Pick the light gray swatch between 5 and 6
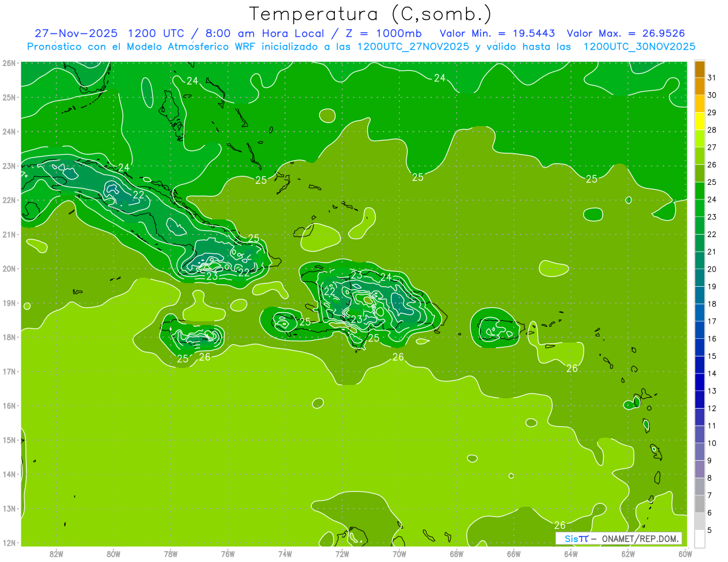The height and width of the screenshot is (562, 728). [699, 521]
